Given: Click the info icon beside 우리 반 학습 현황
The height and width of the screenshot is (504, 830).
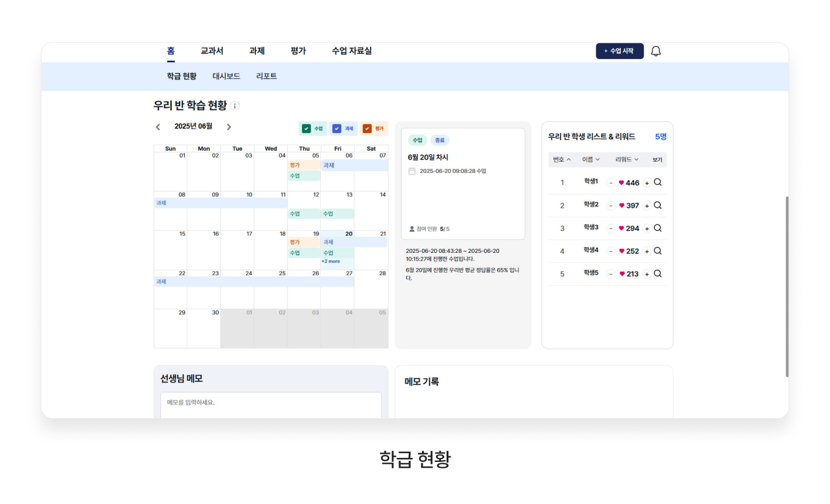Looking at the screenshot, I should click(235, 106).
